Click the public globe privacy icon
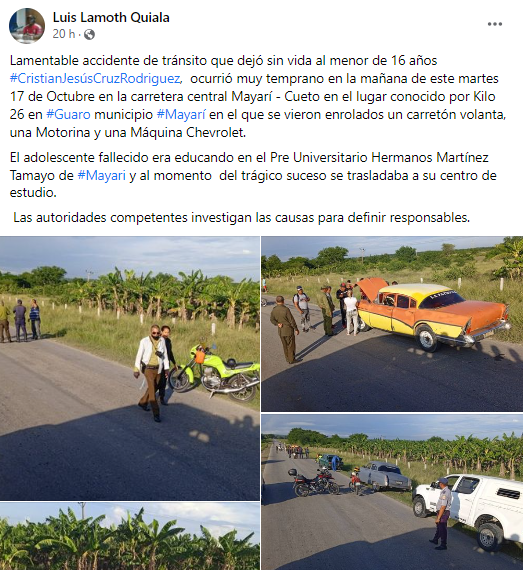Image resolution: width=523 pixels, height=570 pixels. [x=89, y=35]
